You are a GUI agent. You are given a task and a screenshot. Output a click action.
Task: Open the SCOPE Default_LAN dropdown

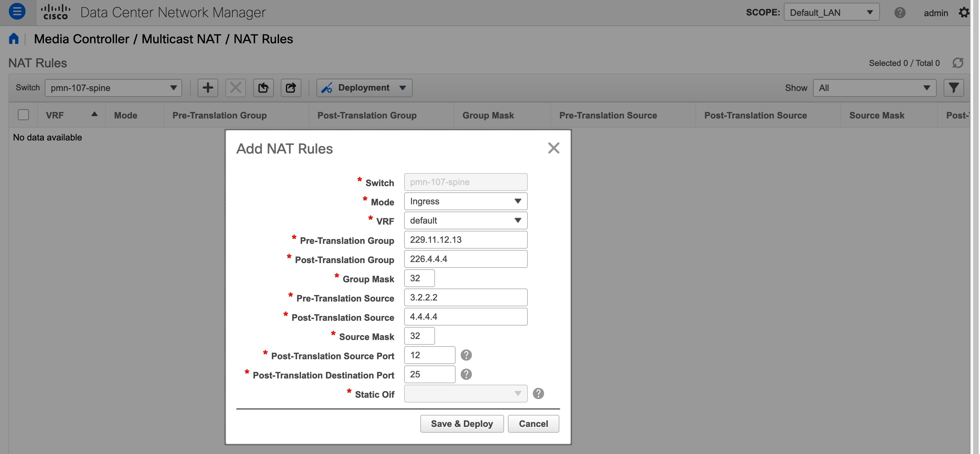click(x=832, y=12)
